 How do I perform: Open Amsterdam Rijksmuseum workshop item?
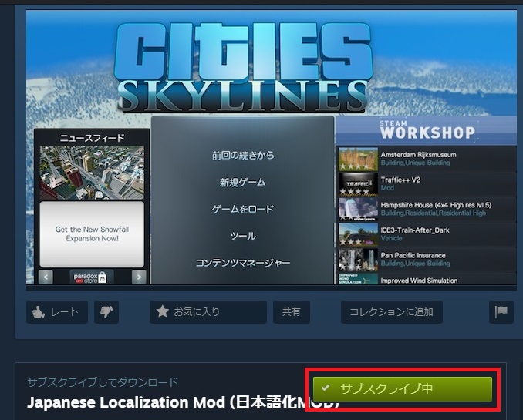[426, 159]
